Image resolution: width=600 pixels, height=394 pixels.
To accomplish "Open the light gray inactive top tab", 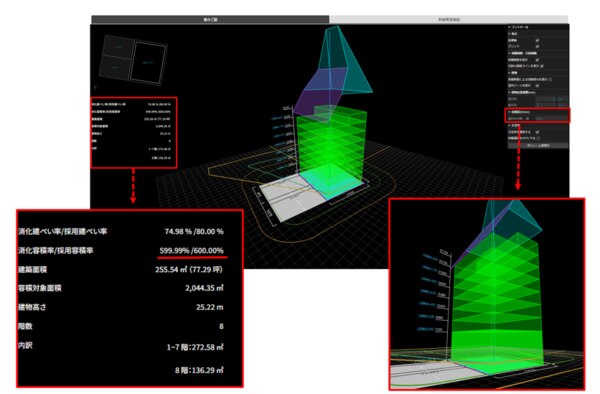I will [448, 19].
